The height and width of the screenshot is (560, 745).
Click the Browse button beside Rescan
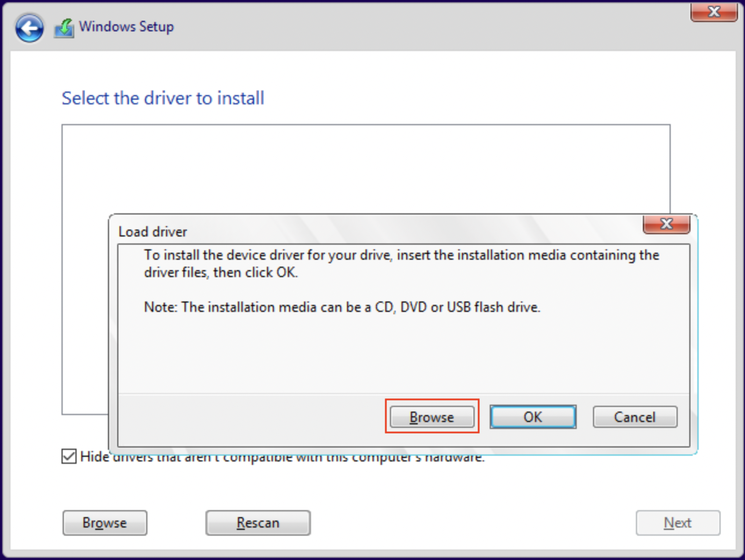pos(104,522)
